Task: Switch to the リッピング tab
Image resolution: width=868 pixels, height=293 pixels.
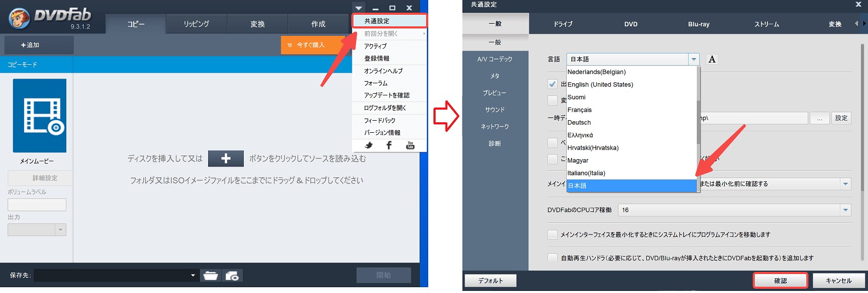Action: [196, 24]
